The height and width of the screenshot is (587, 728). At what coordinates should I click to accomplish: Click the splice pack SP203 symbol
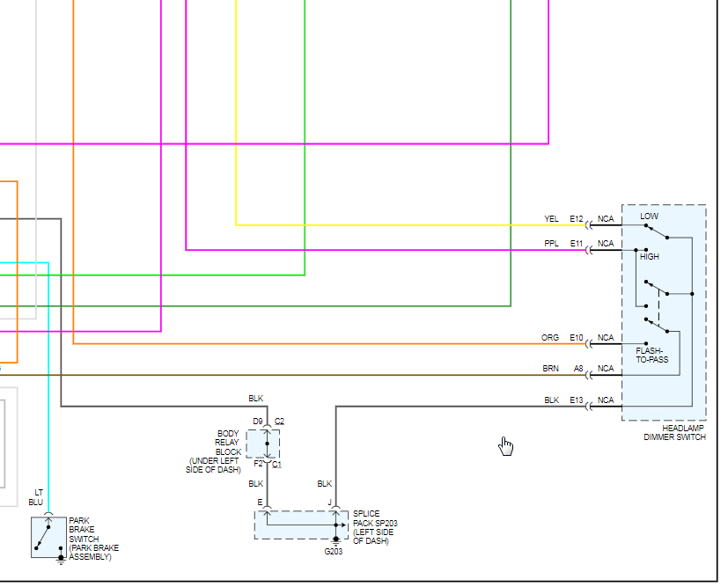[301, 525]
